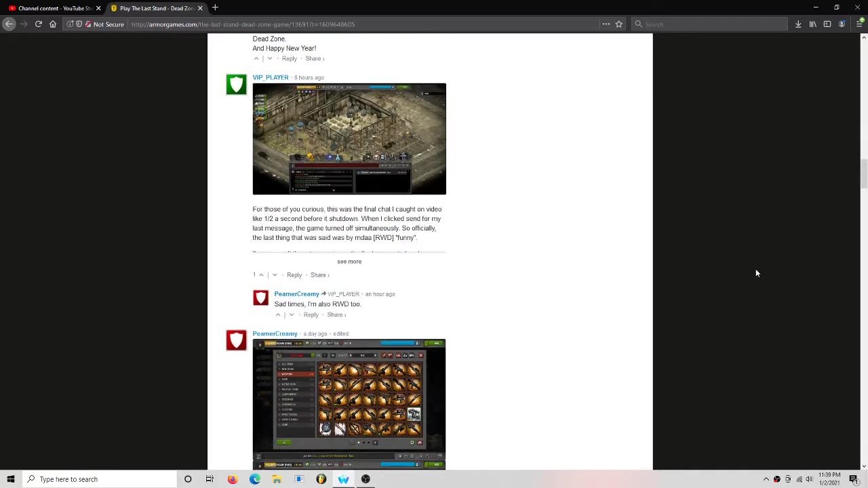Go forward with the browser arrow
The image size is (868, 488).
24,24
